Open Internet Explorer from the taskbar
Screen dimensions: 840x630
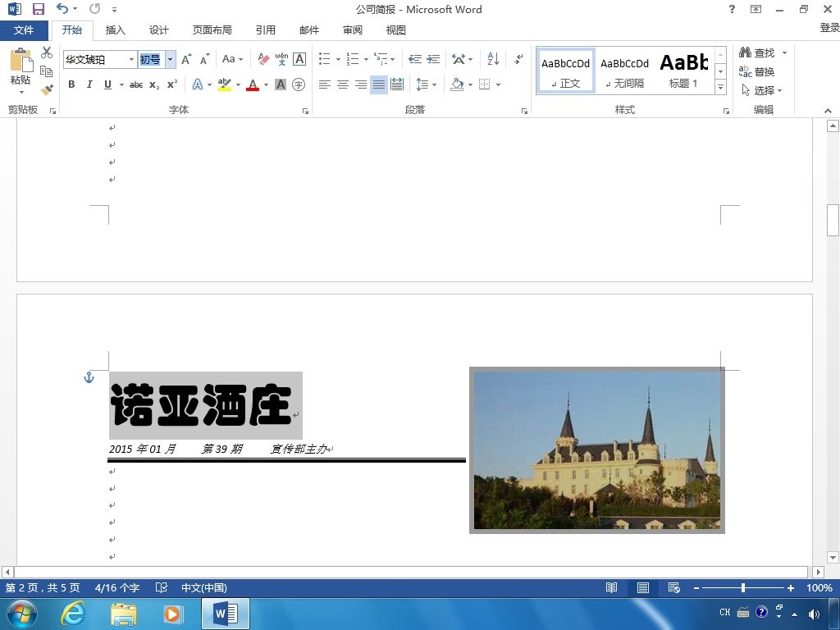[x=72, y=613]
